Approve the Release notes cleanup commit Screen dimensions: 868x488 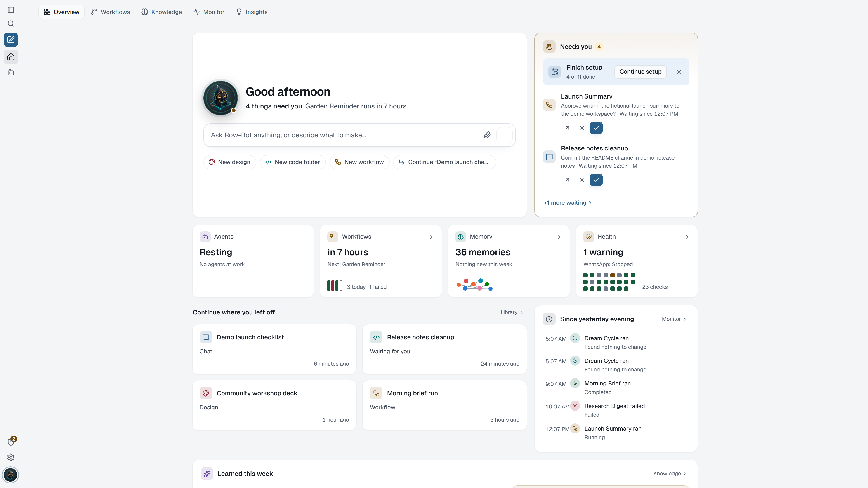pyautogui.click(x=596, y=180)
